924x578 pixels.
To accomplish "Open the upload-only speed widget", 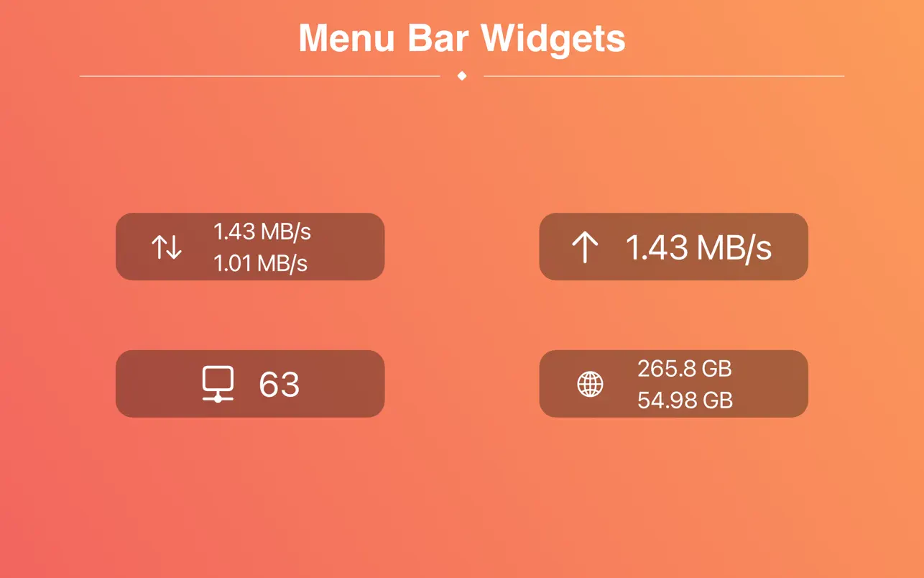I will [x=673, y=247].
